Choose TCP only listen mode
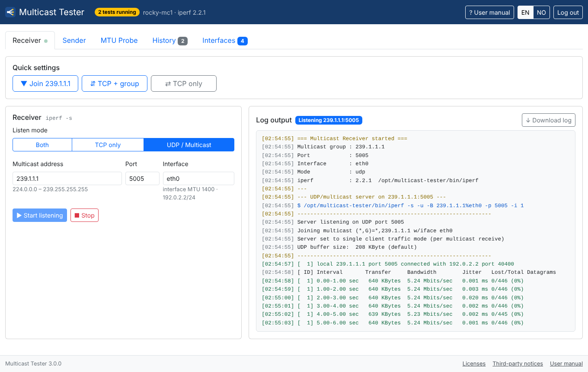Viewport: 588px width, 372px height. coord(108,145)
